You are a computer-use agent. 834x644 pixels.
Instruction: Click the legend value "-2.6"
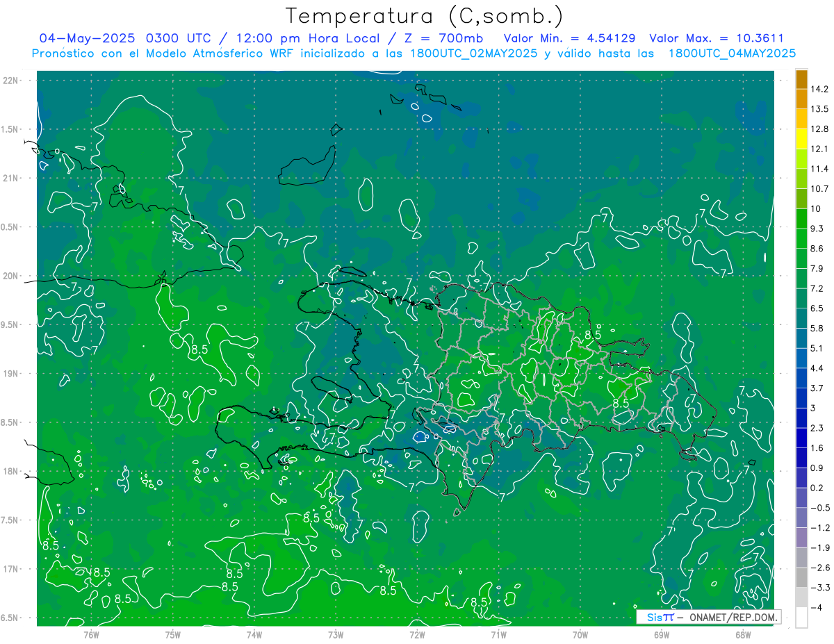tap(820, 568)
